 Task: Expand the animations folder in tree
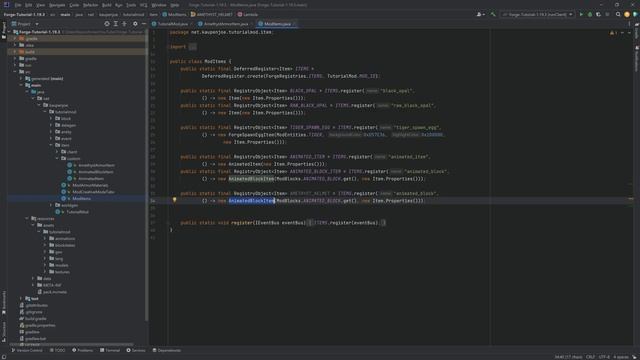point(45,238)
